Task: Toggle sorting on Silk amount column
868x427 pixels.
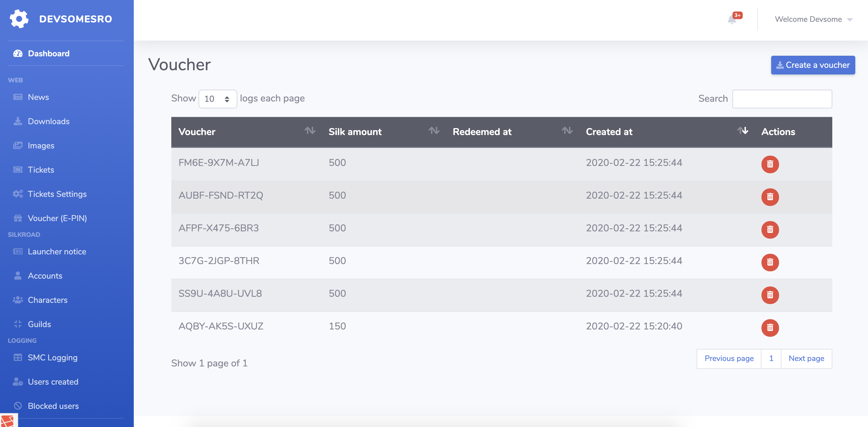Action: pos(435,131)
